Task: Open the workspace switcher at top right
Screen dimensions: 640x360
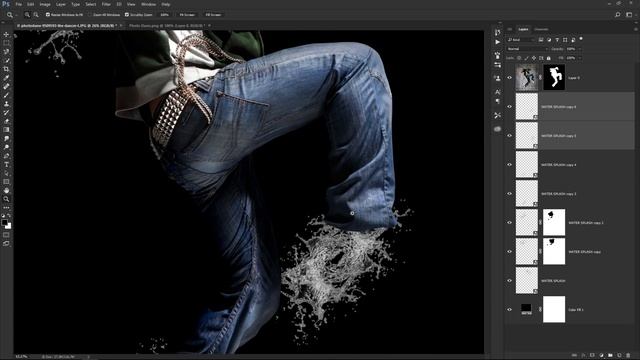Action: [x=629, y=15]
